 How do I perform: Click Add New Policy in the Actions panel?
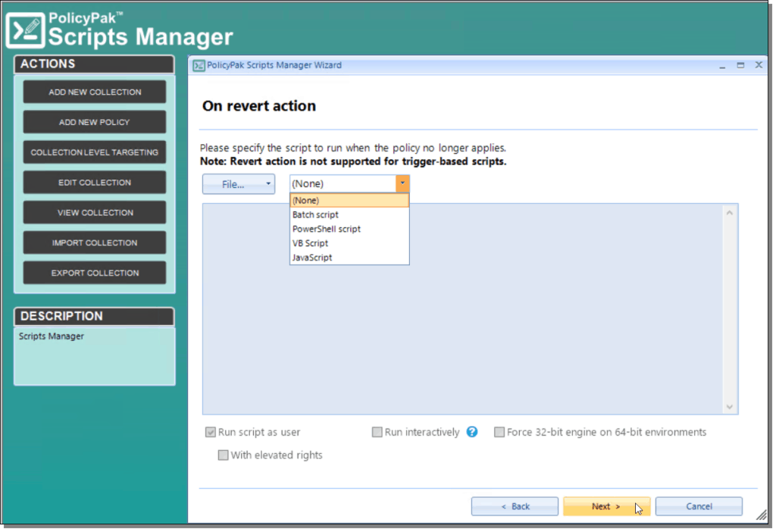(x=94, y=121)
